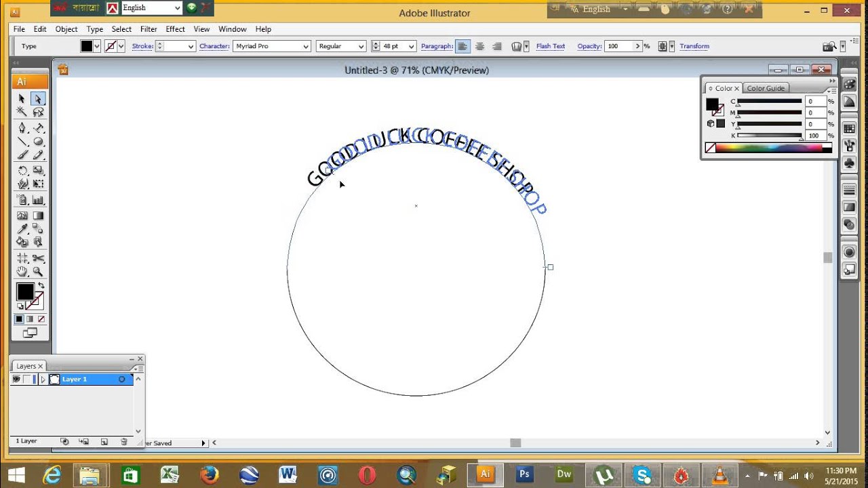This screenshot has width=868, height=488.
Task: Select the Gradient tool
Action: 38,216
